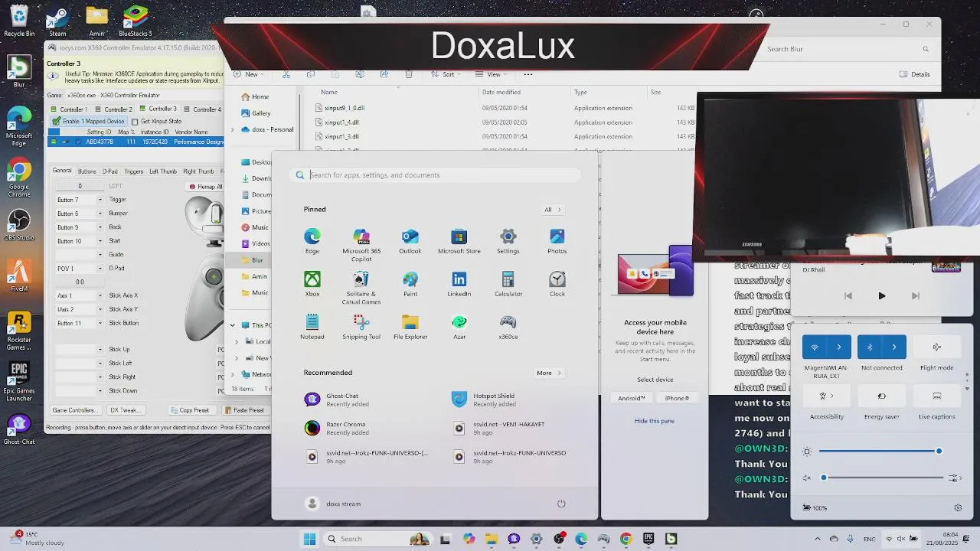Toggle Wi-Fi in quick settings

click(x=815, y=347)
